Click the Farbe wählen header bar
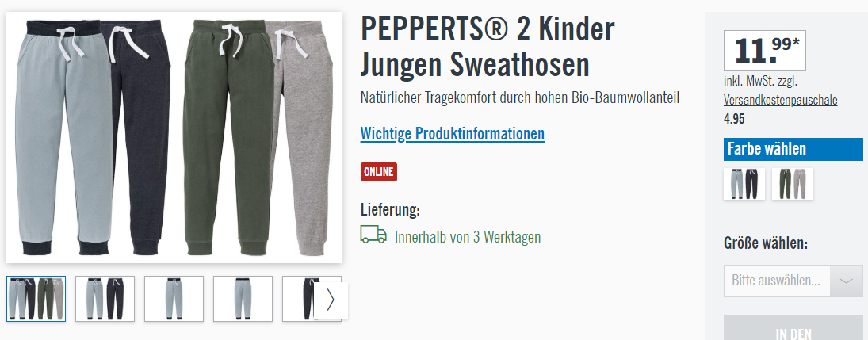The image size is (868, 340). click(793, 149)
